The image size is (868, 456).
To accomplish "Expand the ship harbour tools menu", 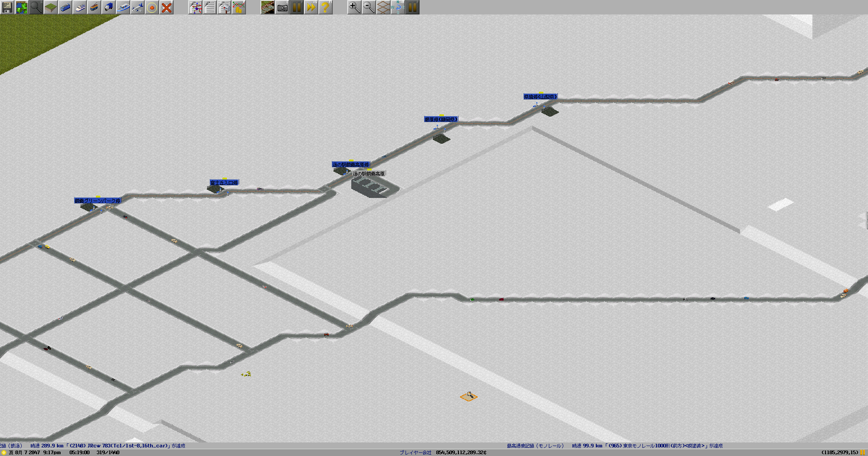I will tap(123, 7).
